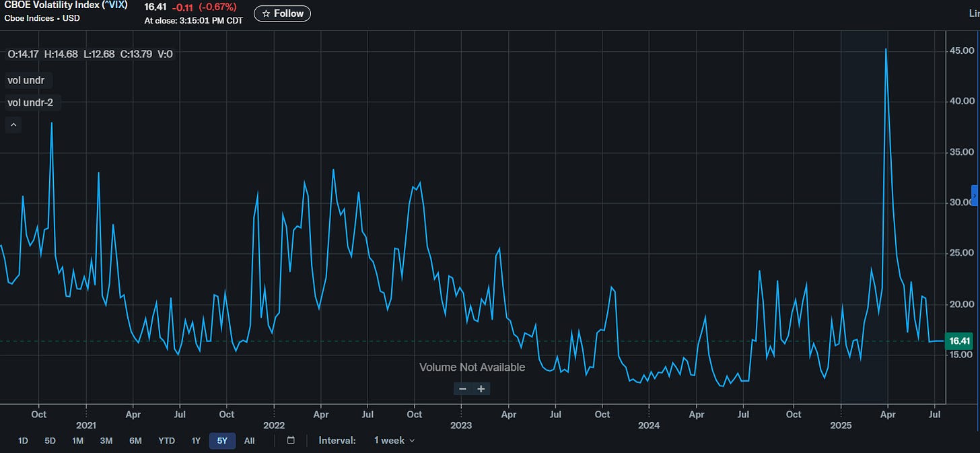Image resolution: width=980 pixels, height=453 pixels.
Task: Click the vol undr indicator label
Action: [x=29, y=80]
